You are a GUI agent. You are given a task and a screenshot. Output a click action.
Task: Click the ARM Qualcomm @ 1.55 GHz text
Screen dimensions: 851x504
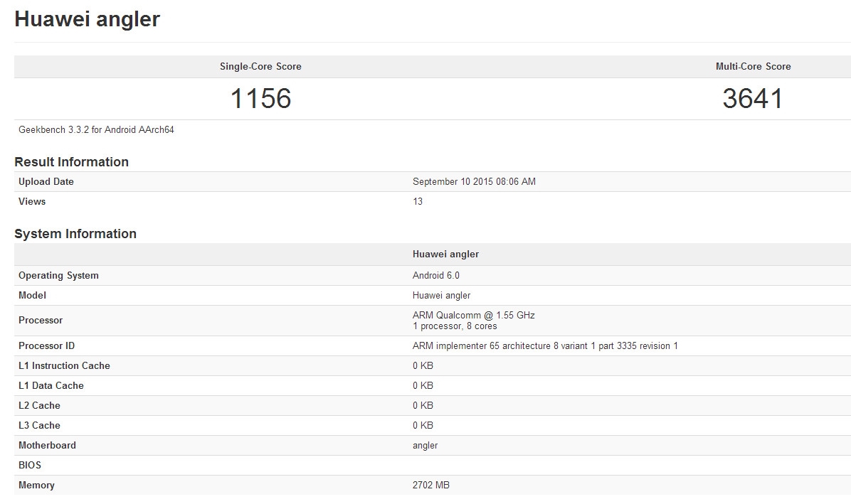473,315
